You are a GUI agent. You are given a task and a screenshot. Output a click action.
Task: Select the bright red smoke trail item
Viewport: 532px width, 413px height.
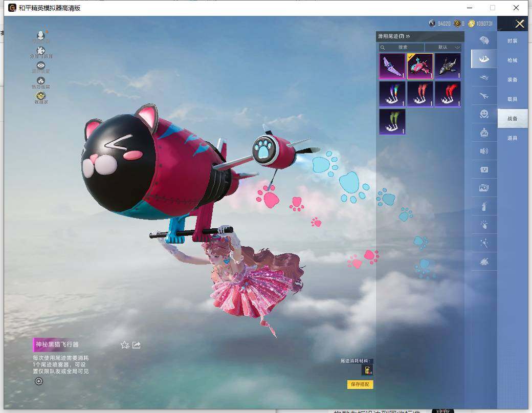click(x=448, y=94)
